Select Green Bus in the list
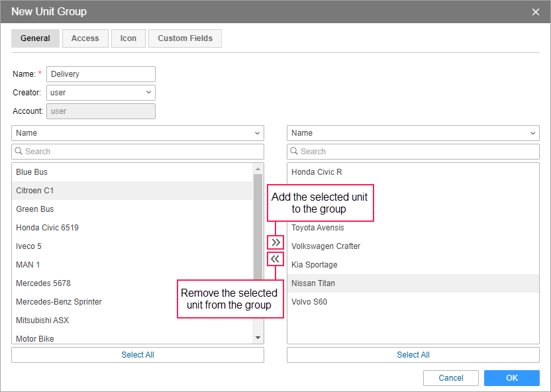This screenshot has width=551, height=392. click(x=132, y=209)
